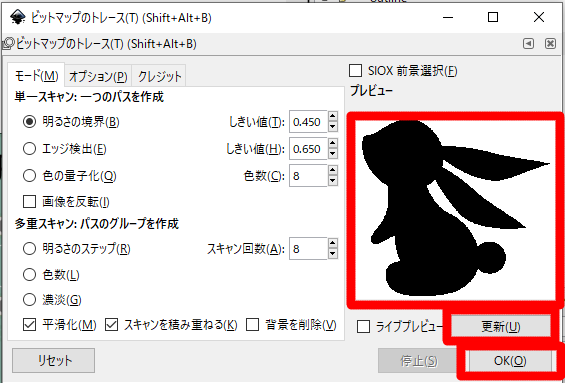
Task: Decrease しきい値(H) with down arrow
Action: (x=333, y=154)
